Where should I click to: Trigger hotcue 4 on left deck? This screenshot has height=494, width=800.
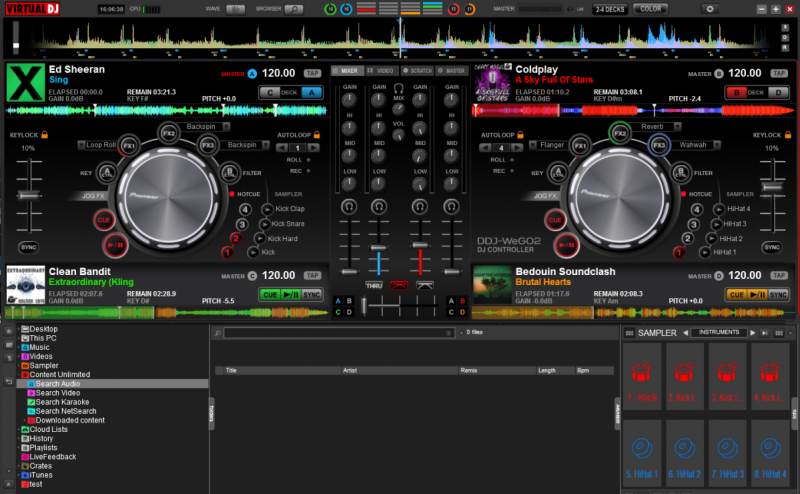tap(245, 209)
